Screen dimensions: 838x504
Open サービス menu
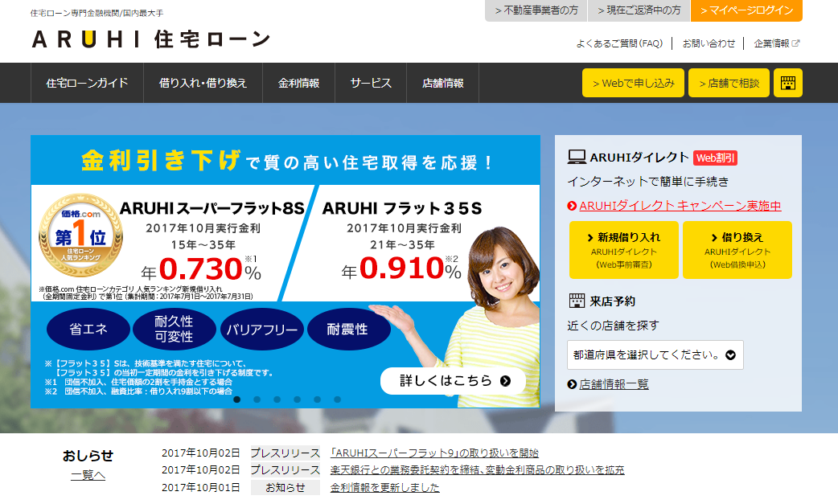[x=371, y=83]
